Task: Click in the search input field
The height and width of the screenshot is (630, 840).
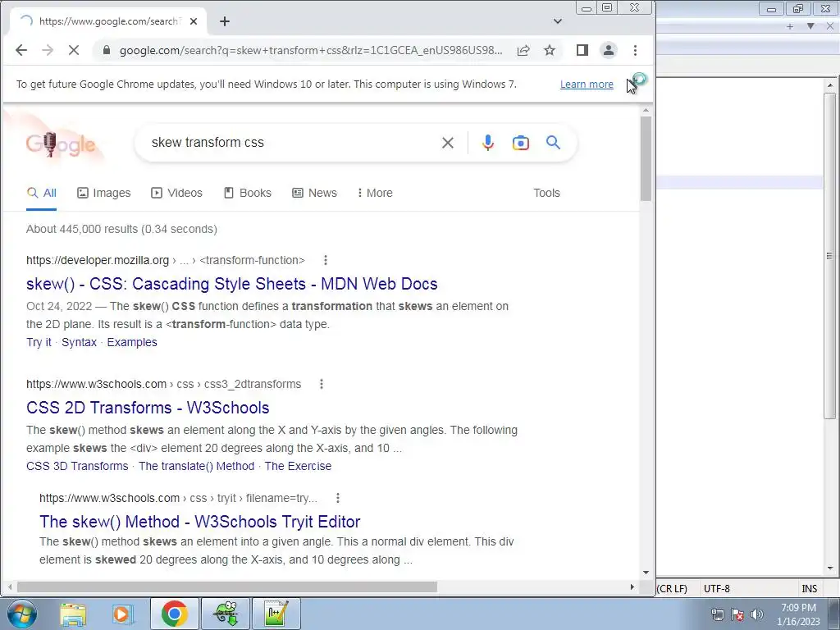Action: tap(290, 143)
